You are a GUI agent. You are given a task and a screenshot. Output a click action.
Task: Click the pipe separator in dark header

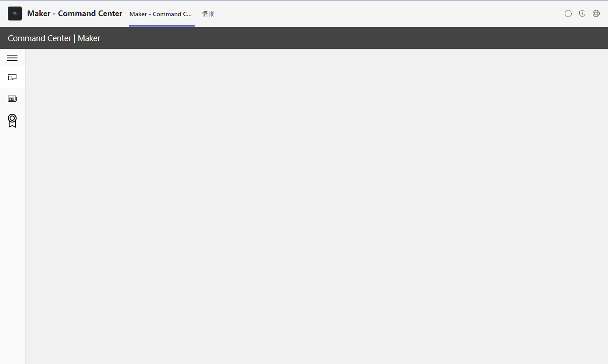75,38
